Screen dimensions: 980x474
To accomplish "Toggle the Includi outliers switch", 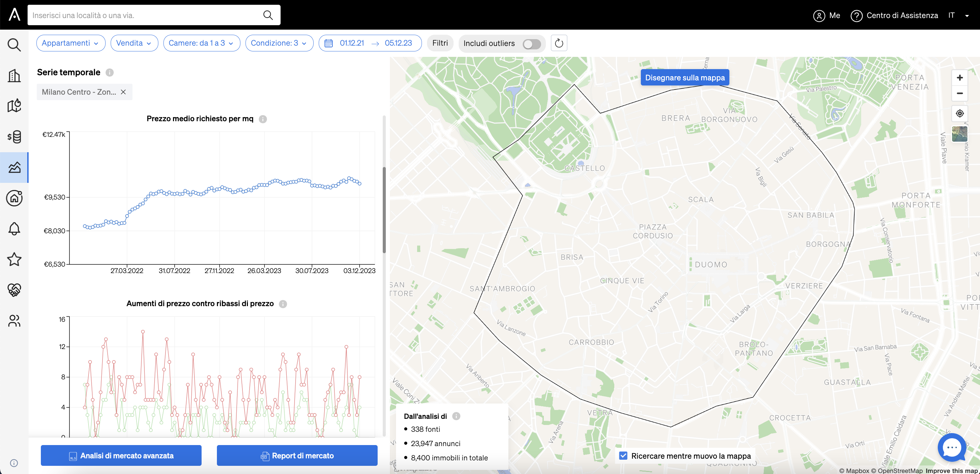I will pyautogui.click(x=532, y=44).
